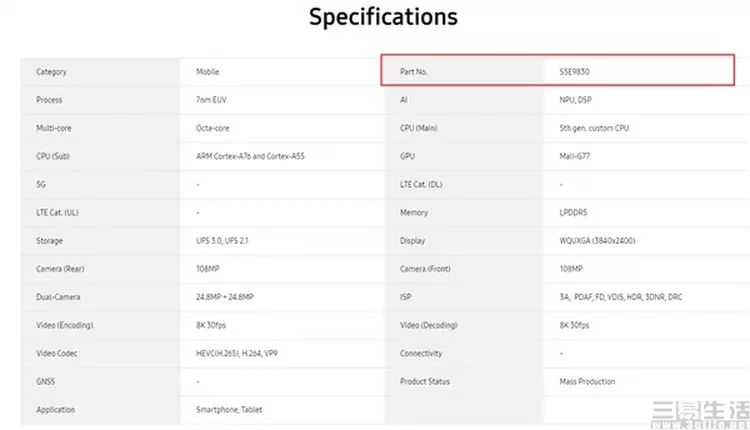Click the Specifications heading
Viewport: 750px width, 430px height.
[x=383, y=17]
